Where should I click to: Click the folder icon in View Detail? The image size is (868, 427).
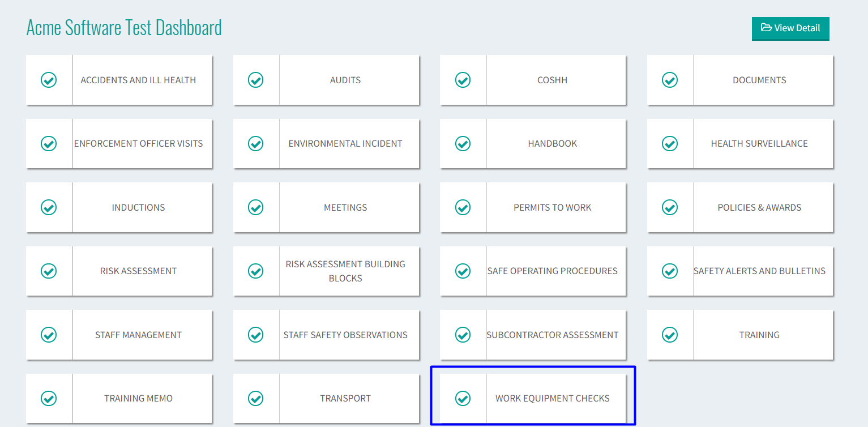pos(766,28)
